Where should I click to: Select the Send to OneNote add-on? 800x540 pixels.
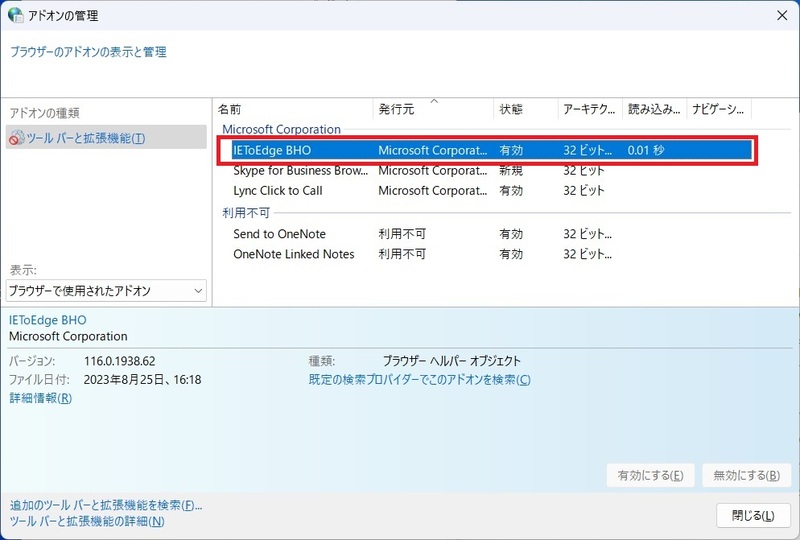(x=279, y=234)
